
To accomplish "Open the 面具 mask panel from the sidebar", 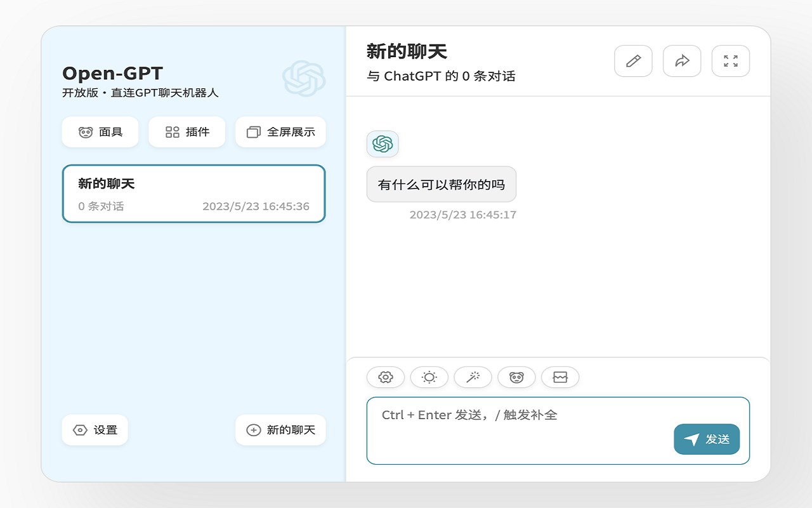I will [x=100, y=131].
